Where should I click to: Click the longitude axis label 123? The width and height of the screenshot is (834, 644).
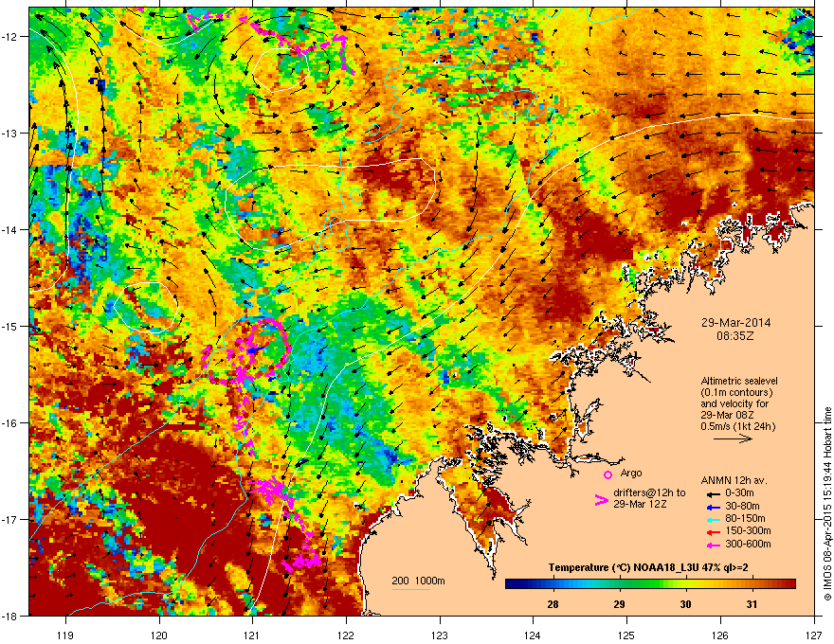(440, 635)
